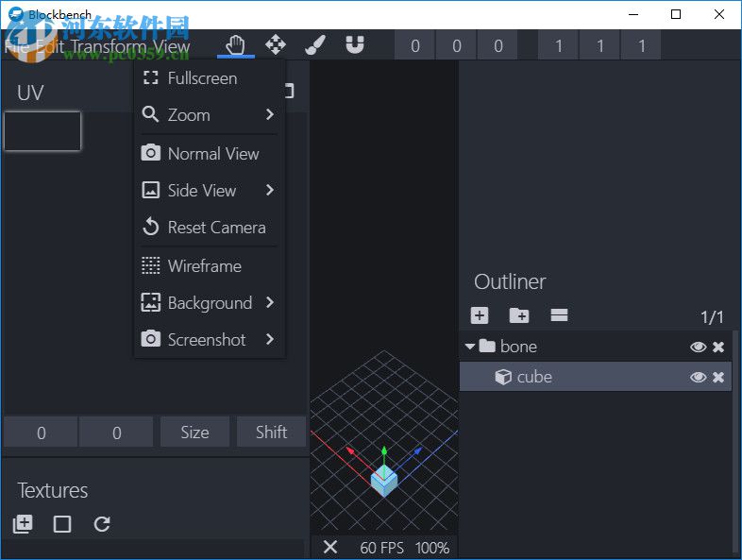The height and width of the screenshot is (560, 742).
Task: Click the 100% zoom status text
Action: (x=432, y=548)
